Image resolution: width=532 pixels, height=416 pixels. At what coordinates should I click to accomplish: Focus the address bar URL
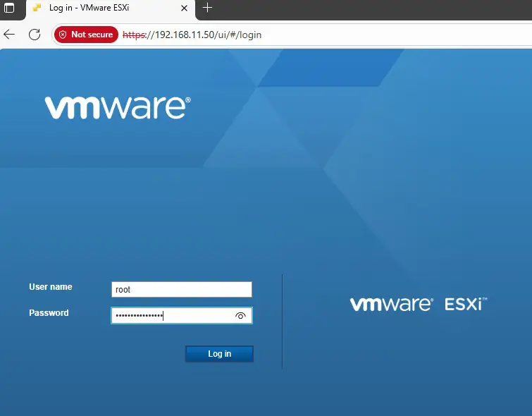point(192,35)
